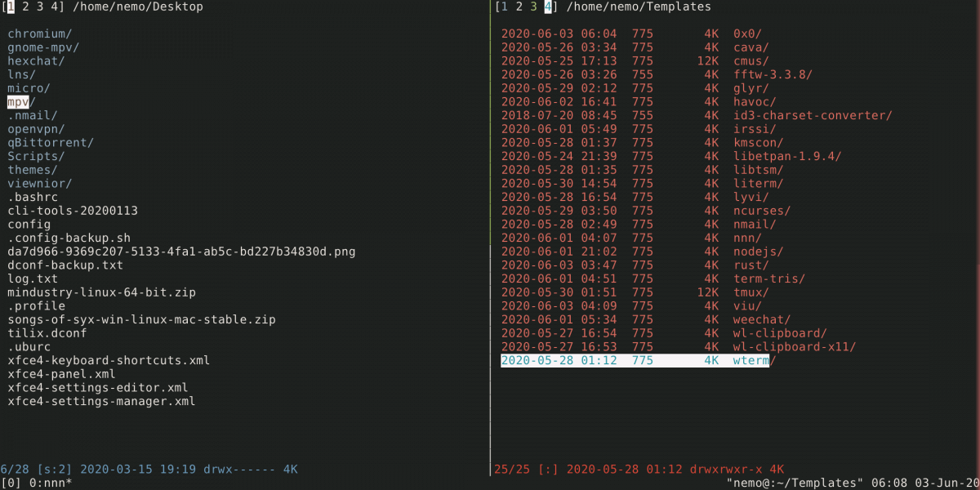980x490 pixels.
Task: Switch to context 3 in the right pane
Action: click(x=534, y=7)
